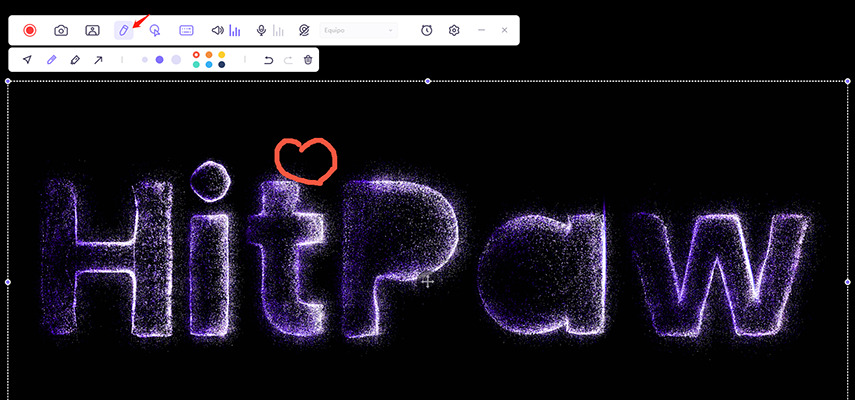The height and width of the screenshot is (400, 855).
Task: Minimize the recorder toolbar
Action: pos(481,31)
